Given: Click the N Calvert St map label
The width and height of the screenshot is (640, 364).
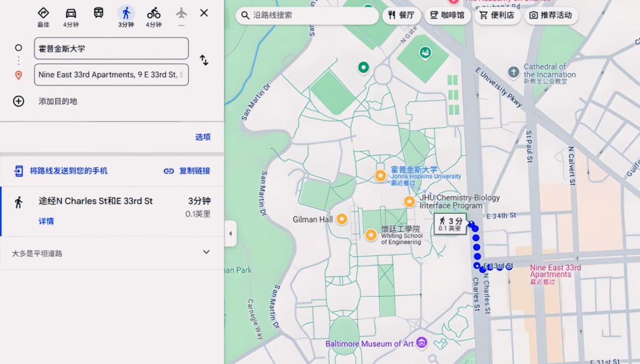Looking at the screenshot, I should (571, 166).
